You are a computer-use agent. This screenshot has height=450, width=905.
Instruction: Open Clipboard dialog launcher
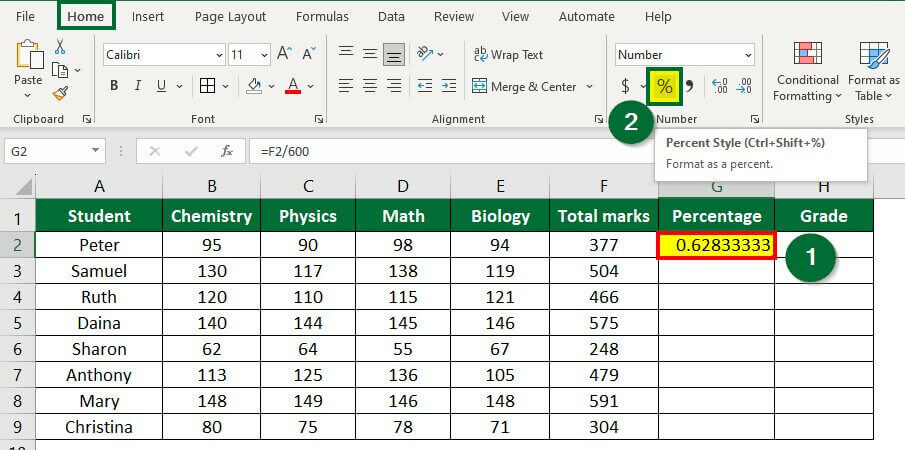coord(87,119)
